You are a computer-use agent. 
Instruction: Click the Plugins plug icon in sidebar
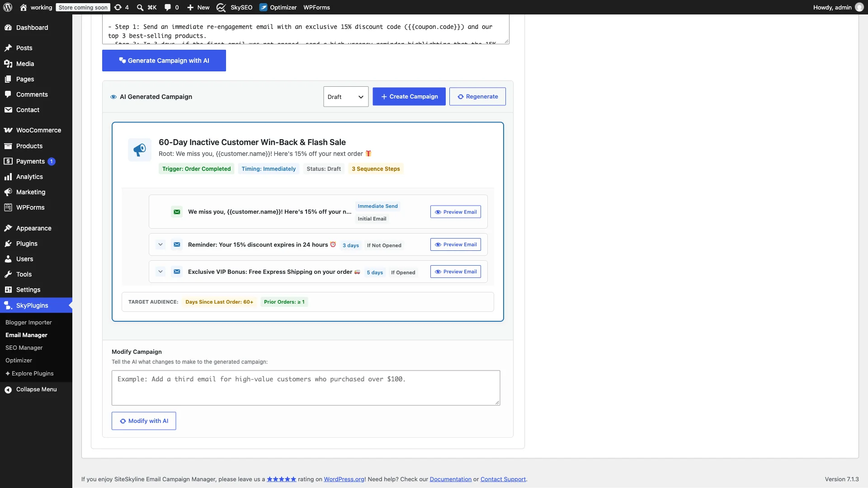tap(8, 244)
